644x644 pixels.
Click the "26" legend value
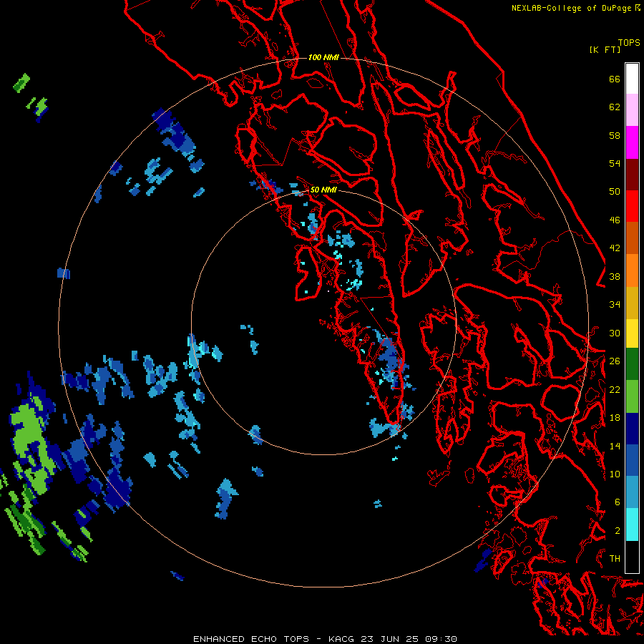point(615,361)
